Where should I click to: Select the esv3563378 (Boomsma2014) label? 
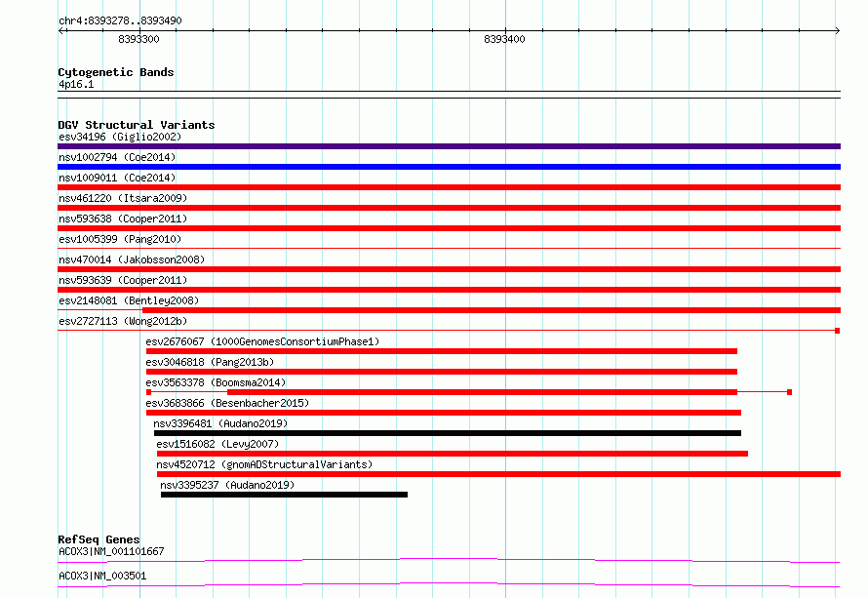click(x=216, y=382)
